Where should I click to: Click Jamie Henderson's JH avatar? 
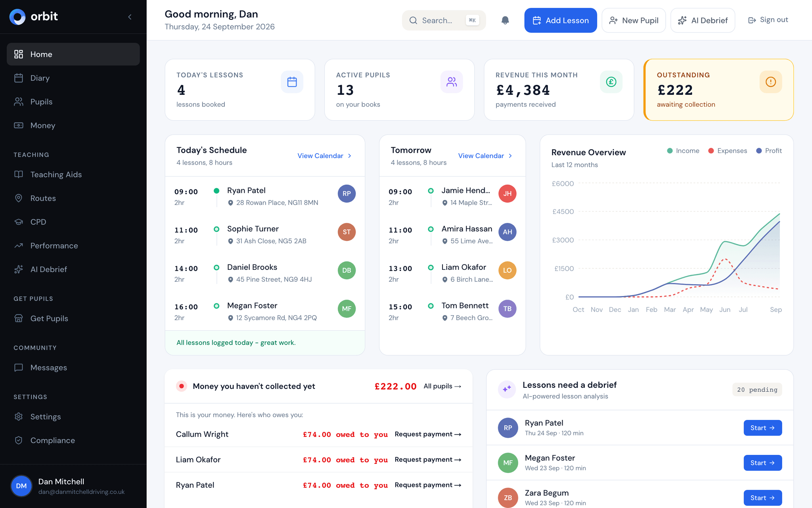507,194
